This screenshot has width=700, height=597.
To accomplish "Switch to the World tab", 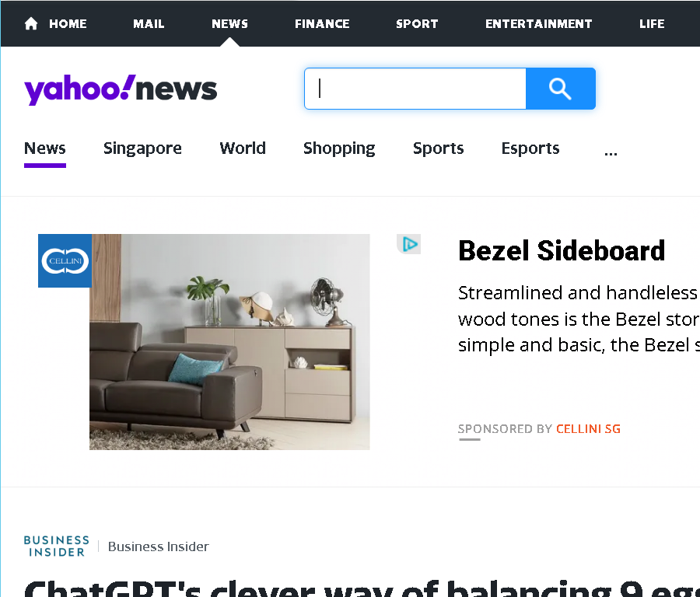I will (243, 148).
